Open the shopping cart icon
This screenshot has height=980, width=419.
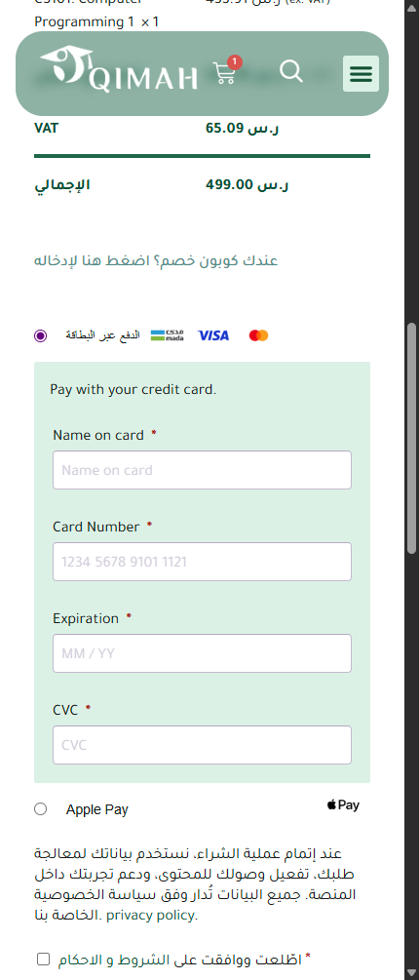pyautogui.click(x=224, y=73)
